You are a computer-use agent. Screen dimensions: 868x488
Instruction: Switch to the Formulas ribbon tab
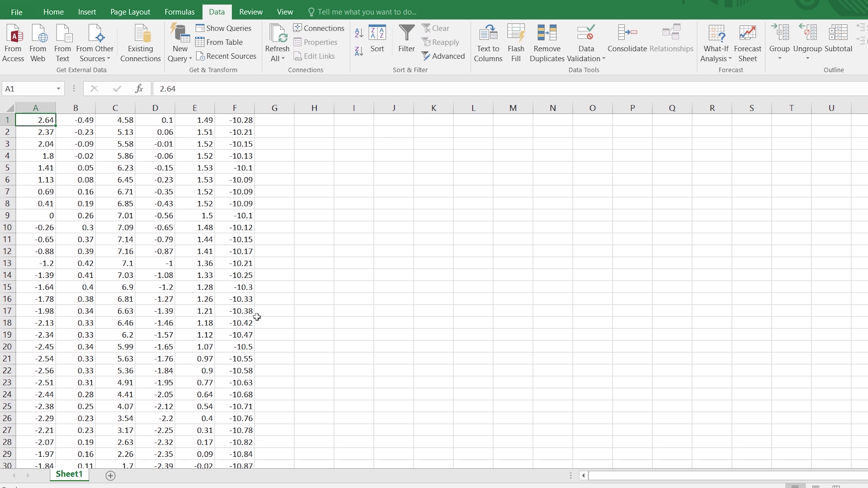(179, 11)
